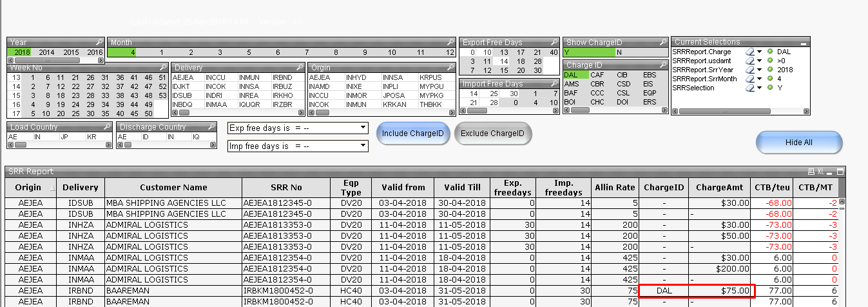
Task: Clear SRRSelection with its eraser icon
Action: click(x=750, y=88)
